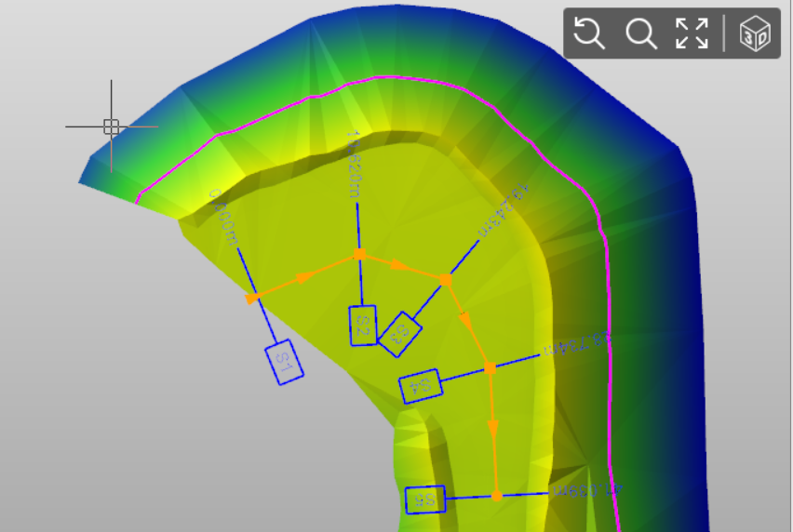Click the orange node right of S4

click(491, 368)
